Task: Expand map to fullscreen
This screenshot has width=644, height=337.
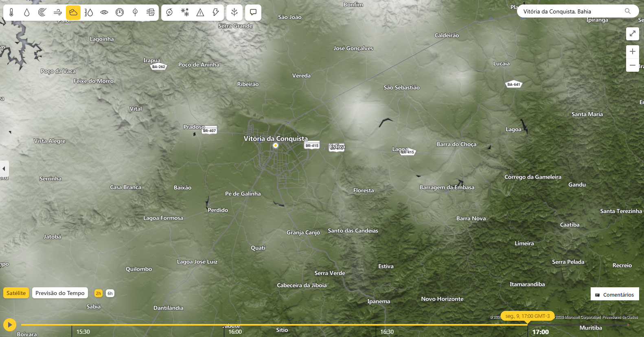Action: click(632, 34)
